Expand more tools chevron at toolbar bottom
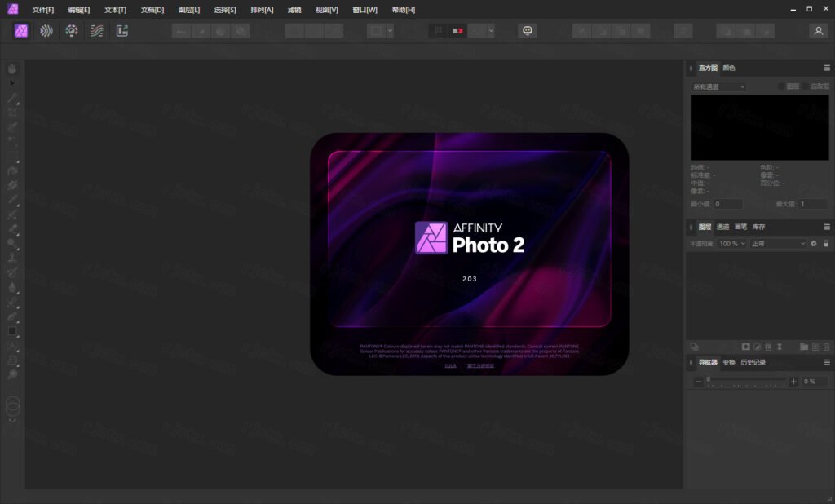 point(12,421)
